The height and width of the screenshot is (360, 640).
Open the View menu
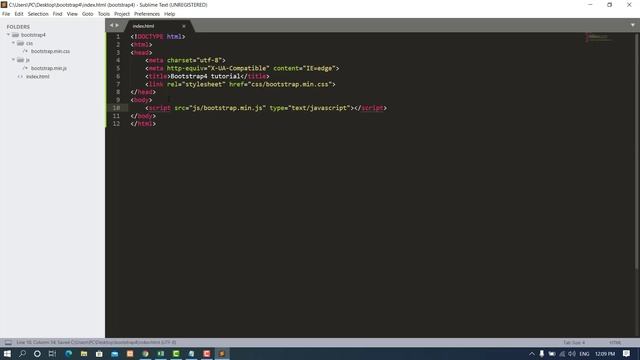(72, 14)
